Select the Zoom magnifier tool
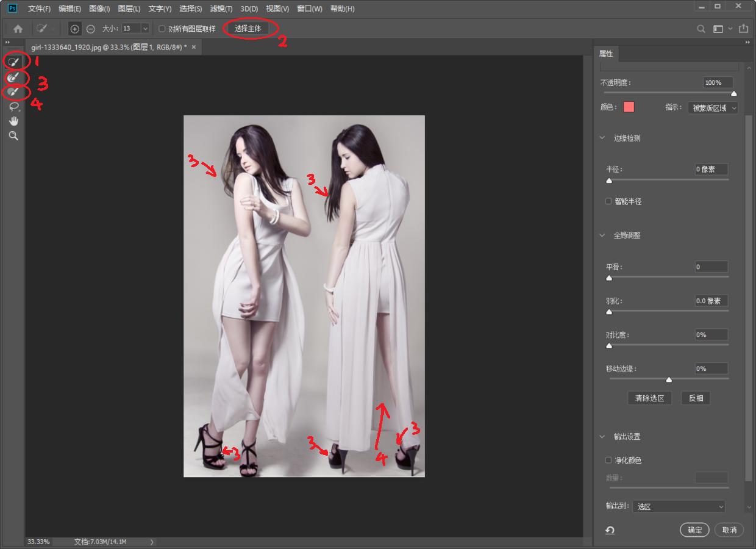 pos(13,136)
